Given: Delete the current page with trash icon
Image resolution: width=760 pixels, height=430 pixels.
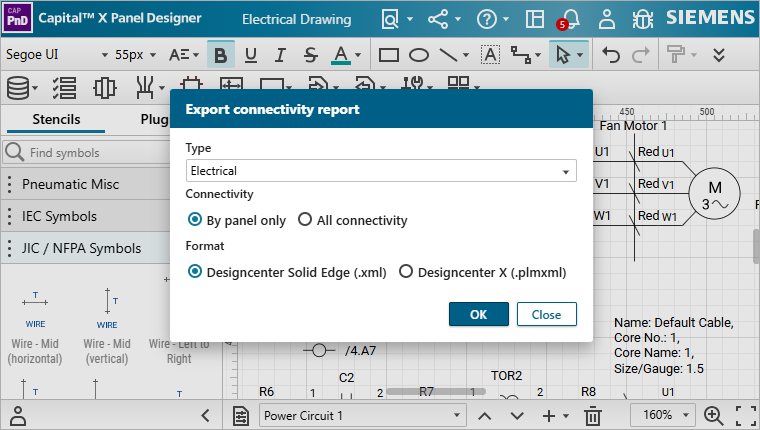Looking at the screenshot, I should 592,416.
